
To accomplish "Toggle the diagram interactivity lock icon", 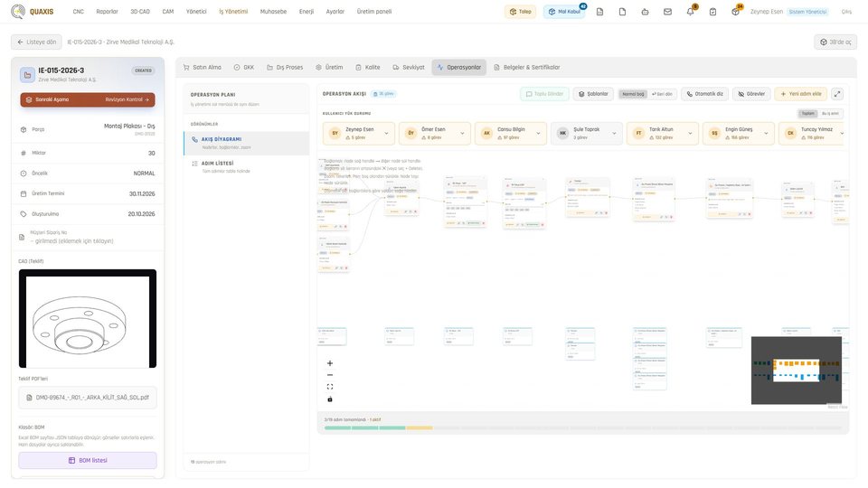I will tap(330, 399).
